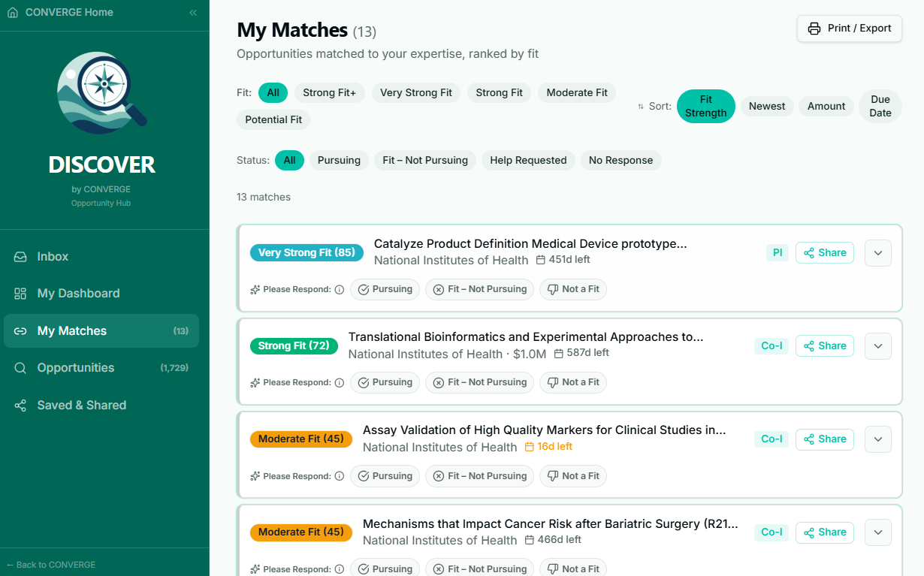Filter status by Help Requested
Image resolution: width=924 pixels, height=576 pixels.
(x=529, y=161)
